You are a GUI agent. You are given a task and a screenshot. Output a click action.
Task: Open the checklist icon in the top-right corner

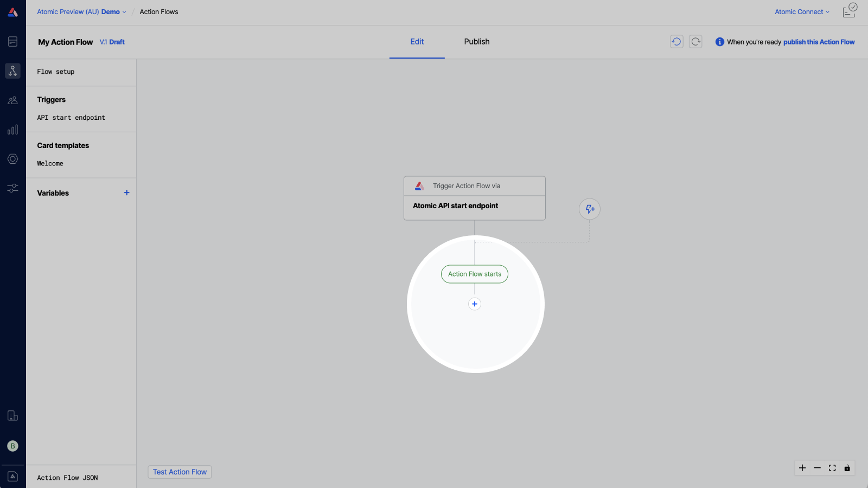[x=850, y=11]
